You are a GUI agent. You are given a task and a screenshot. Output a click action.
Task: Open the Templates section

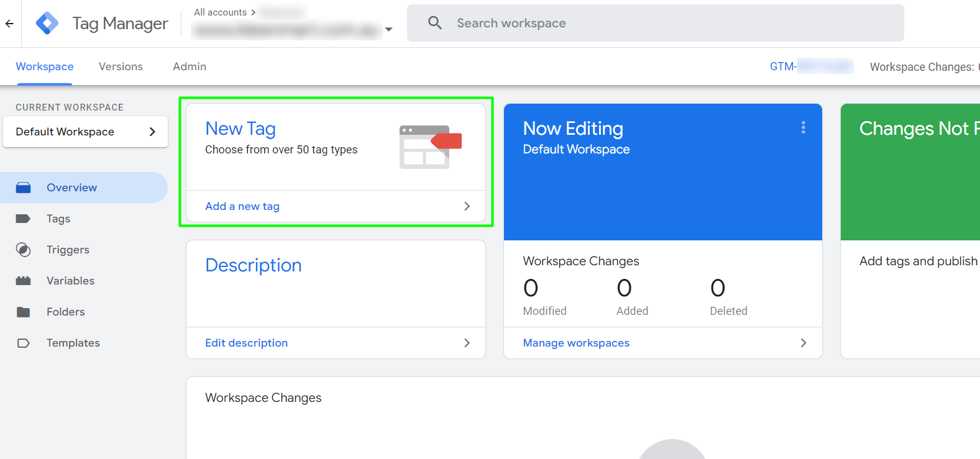73,343
